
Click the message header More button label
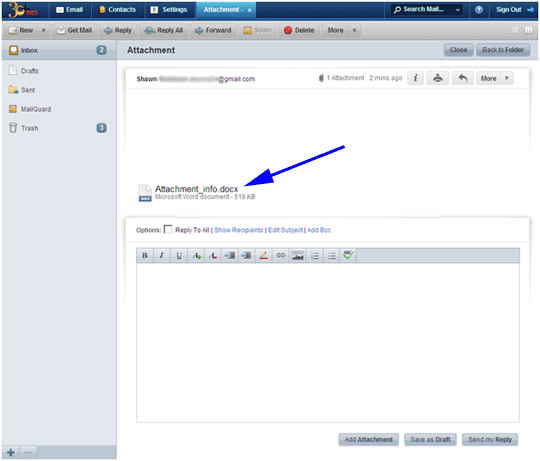pos(488,78)
